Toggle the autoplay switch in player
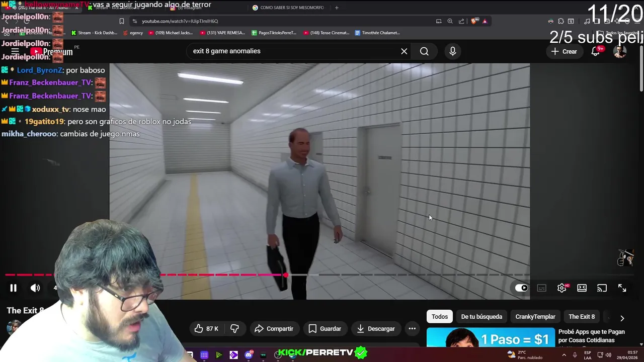This screenshot has height=362, width=644. click(522, 288)
